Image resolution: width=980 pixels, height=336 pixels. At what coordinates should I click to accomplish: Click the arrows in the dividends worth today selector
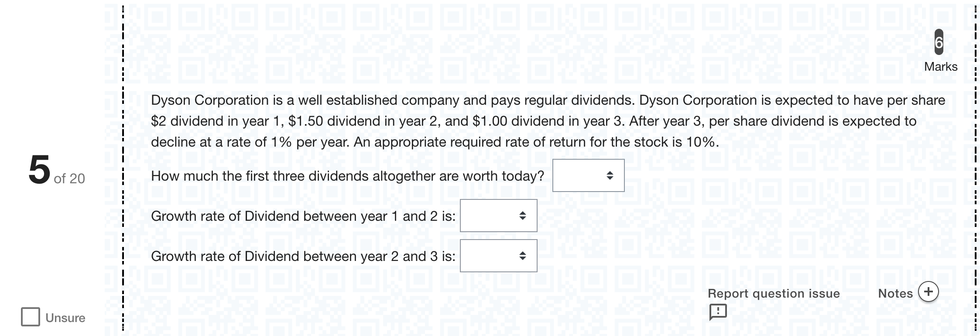610,175
